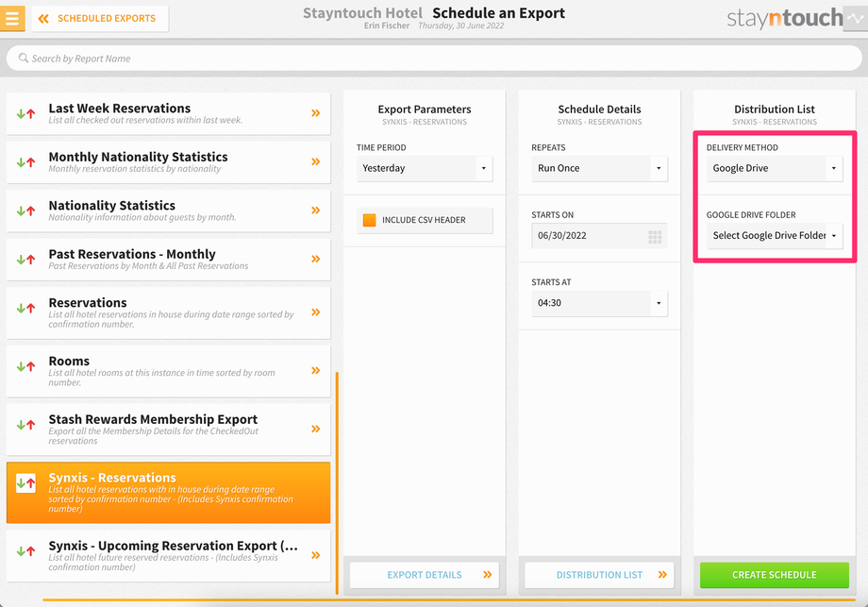The image size is (868, 607).
Task: Select the Last Week Reservations export
Action: pyautogui.click(x=168, y=113)
